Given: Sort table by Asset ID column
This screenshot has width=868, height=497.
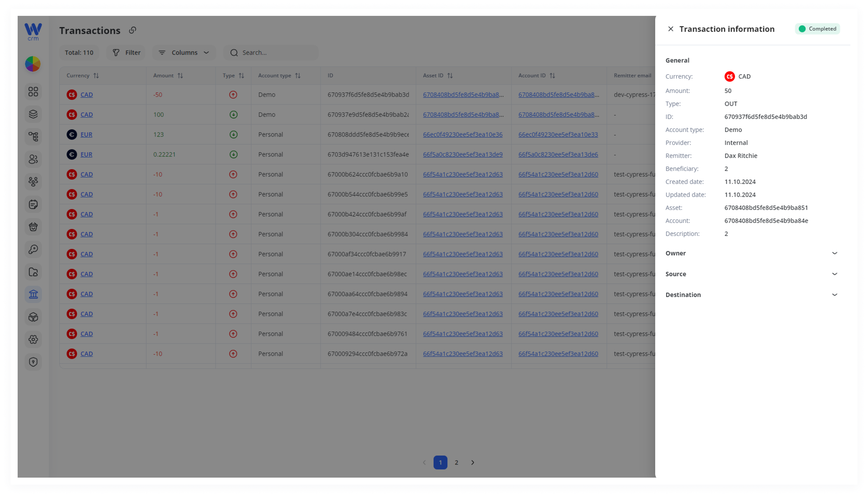Looking at the screenshot, I should click(450, 75).
